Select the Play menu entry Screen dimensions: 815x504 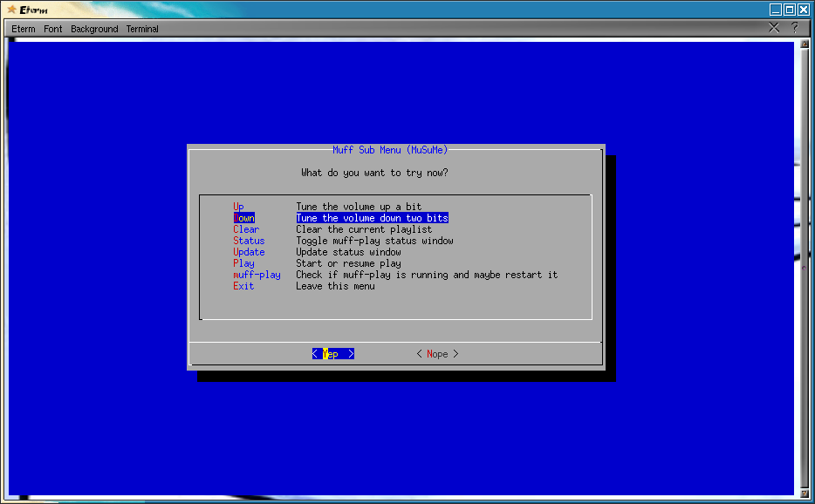pos(243,263)
